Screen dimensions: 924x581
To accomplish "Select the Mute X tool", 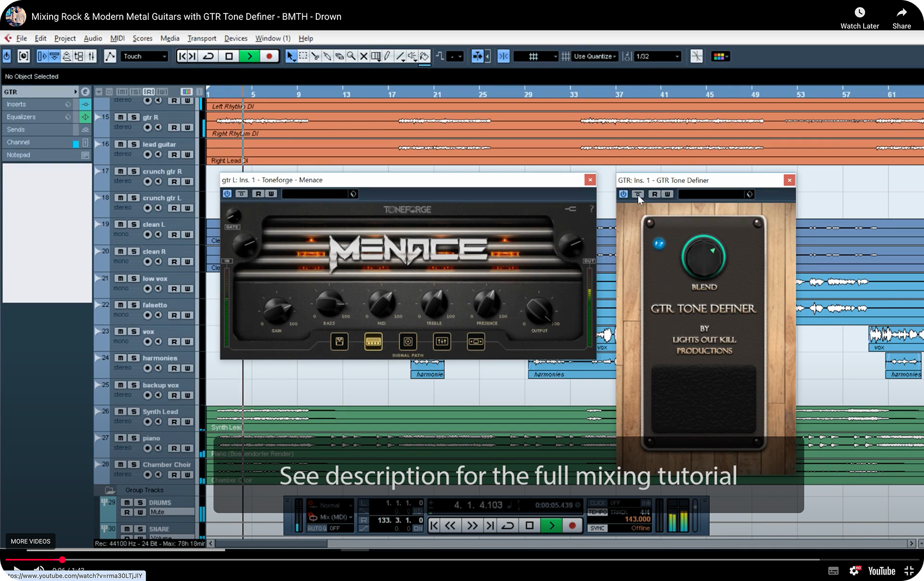I will point(364,56).
